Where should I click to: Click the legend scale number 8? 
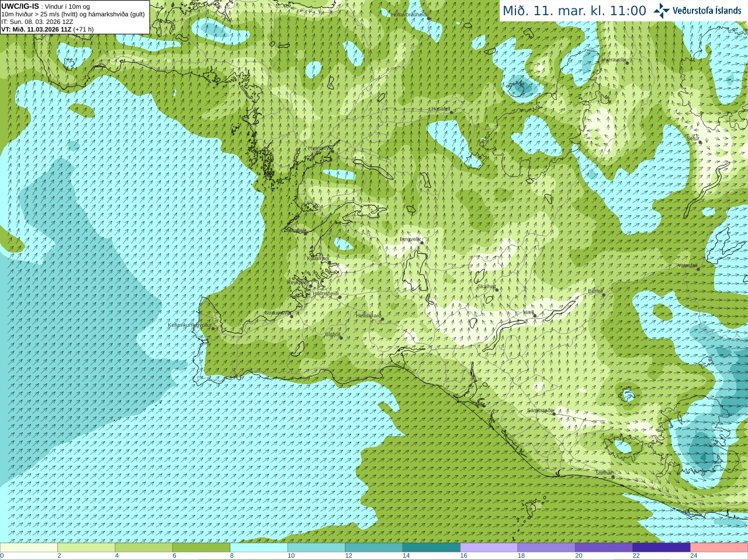coord(232,556)
